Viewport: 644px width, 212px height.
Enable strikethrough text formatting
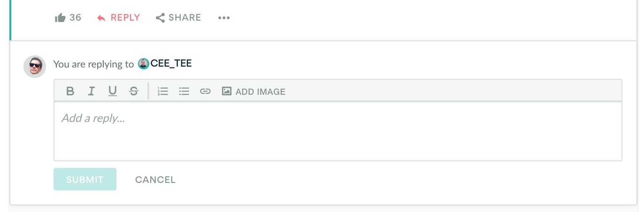pos(134,91)
